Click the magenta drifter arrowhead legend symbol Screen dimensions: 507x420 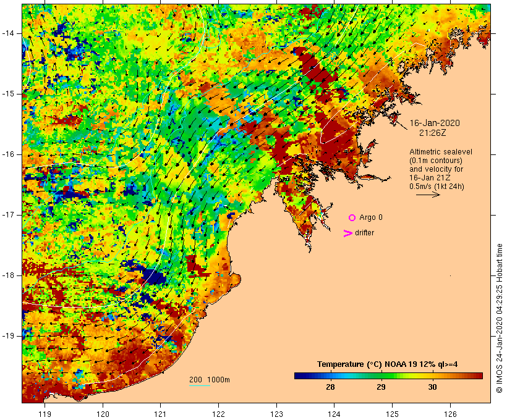[347, 233]
